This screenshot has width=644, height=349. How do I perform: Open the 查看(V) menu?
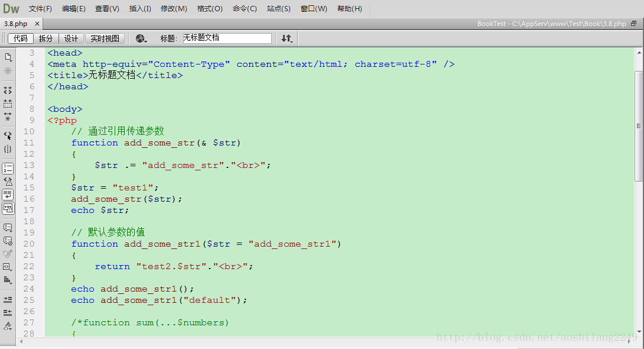click(107, 9)
